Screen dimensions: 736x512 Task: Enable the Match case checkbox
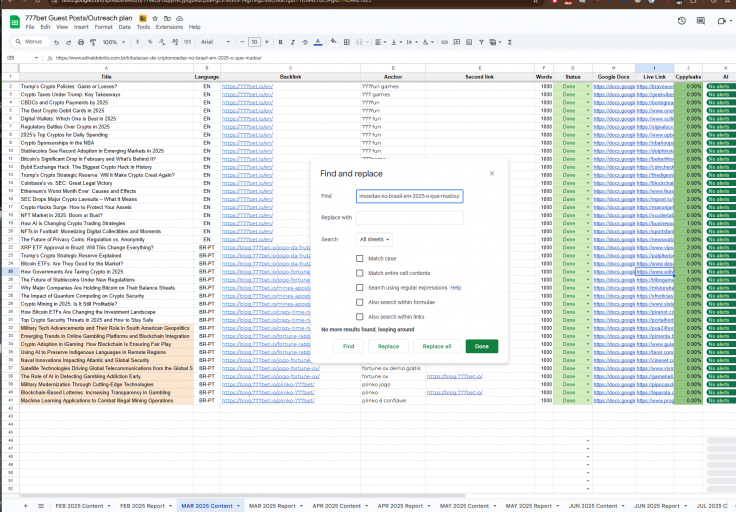360,259
